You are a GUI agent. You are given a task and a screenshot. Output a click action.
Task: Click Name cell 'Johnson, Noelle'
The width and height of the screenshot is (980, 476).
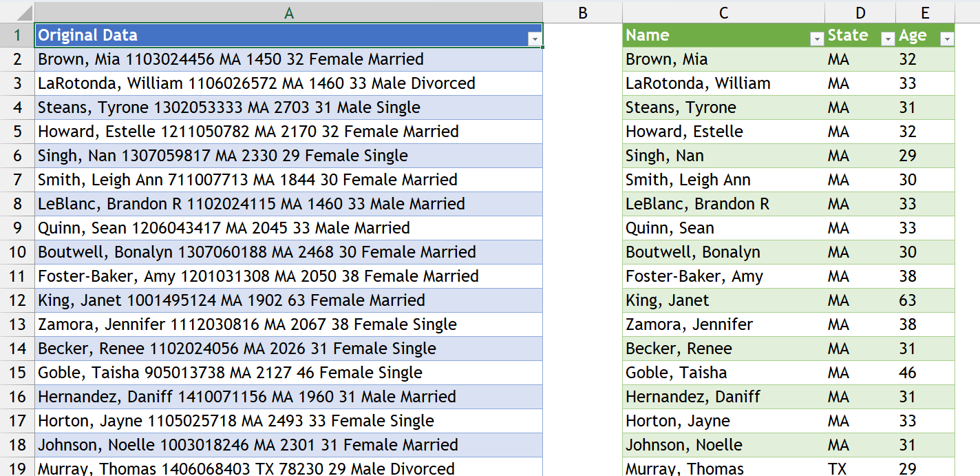tap(723, 445)
